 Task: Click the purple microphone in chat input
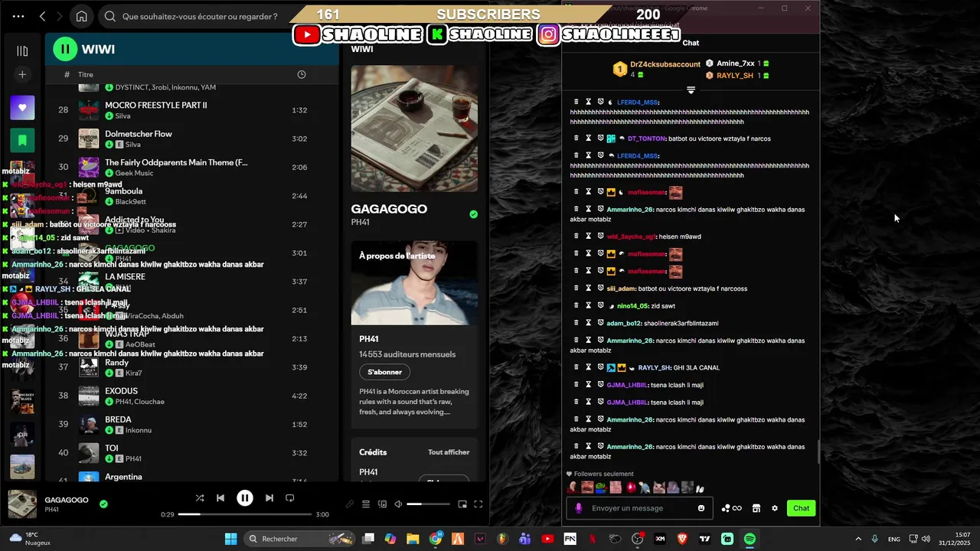(x=578, y=508)
